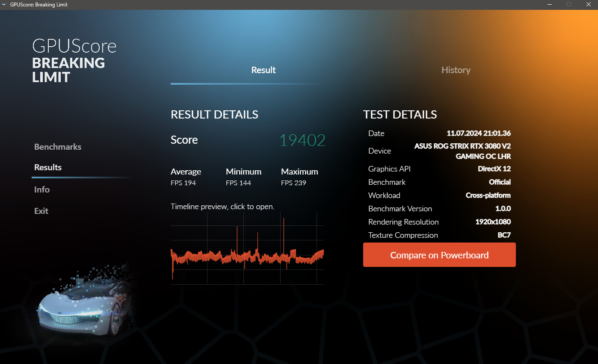This screenshot has height=364, width=598.
Task: Click the GPUScore Breaking Limit logo
Action: tap(74, 61)
